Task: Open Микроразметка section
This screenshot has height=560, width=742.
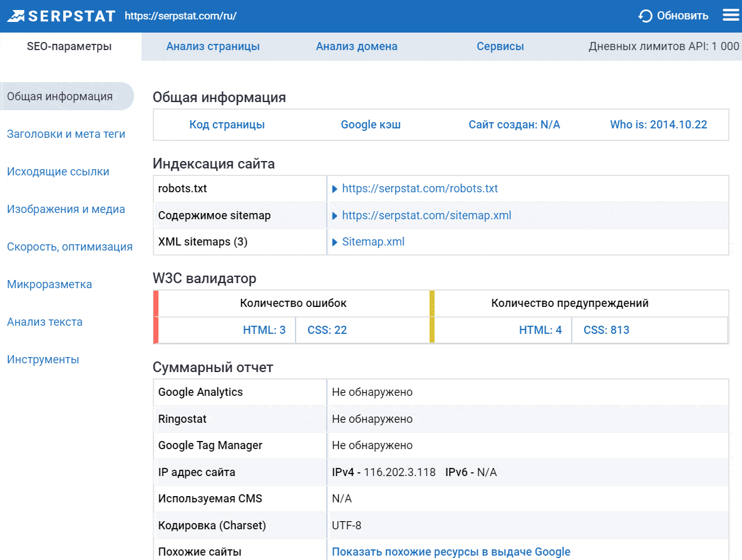Action: [49, 284]
